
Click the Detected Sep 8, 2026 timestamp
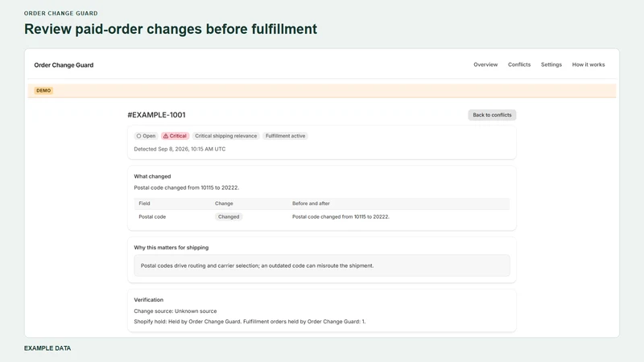coord(180,149)
